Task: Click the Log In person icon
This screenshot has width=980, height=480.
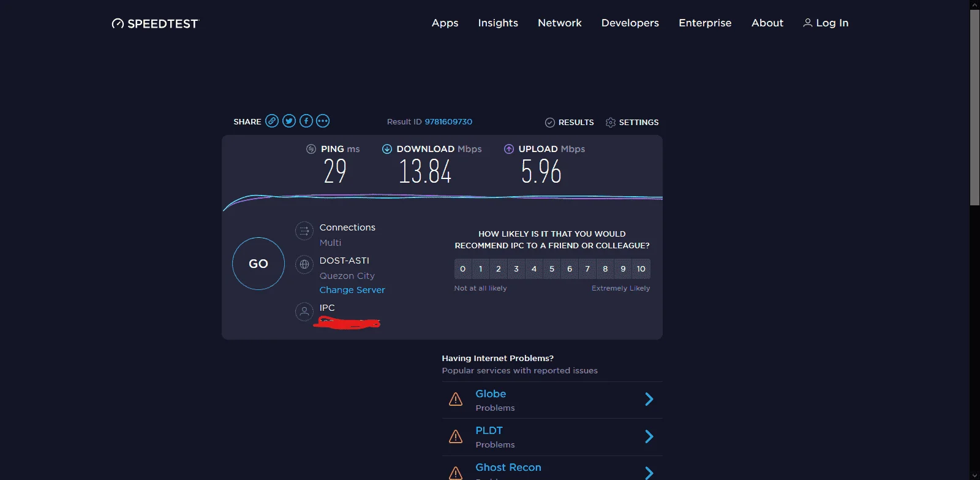Action: (808, 23)
